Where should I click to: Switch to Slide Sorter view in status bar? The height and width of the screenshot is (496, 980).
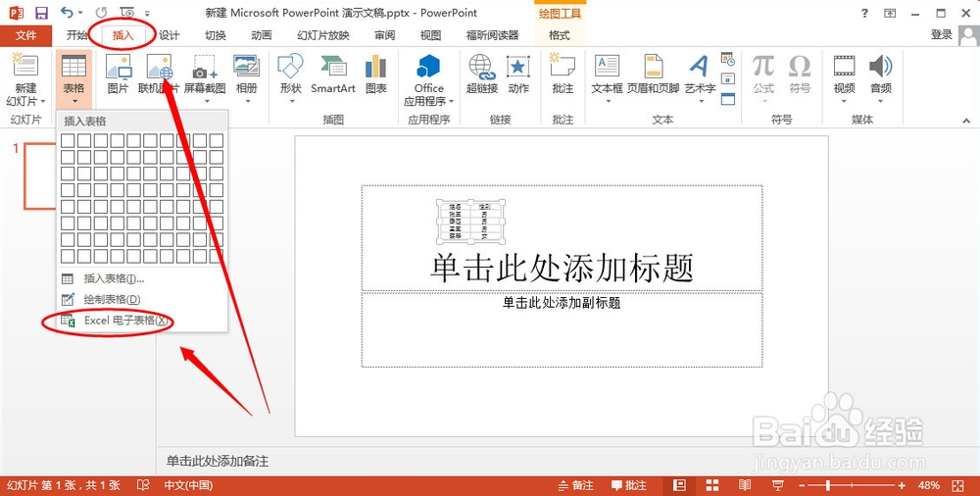pos(711,485)
